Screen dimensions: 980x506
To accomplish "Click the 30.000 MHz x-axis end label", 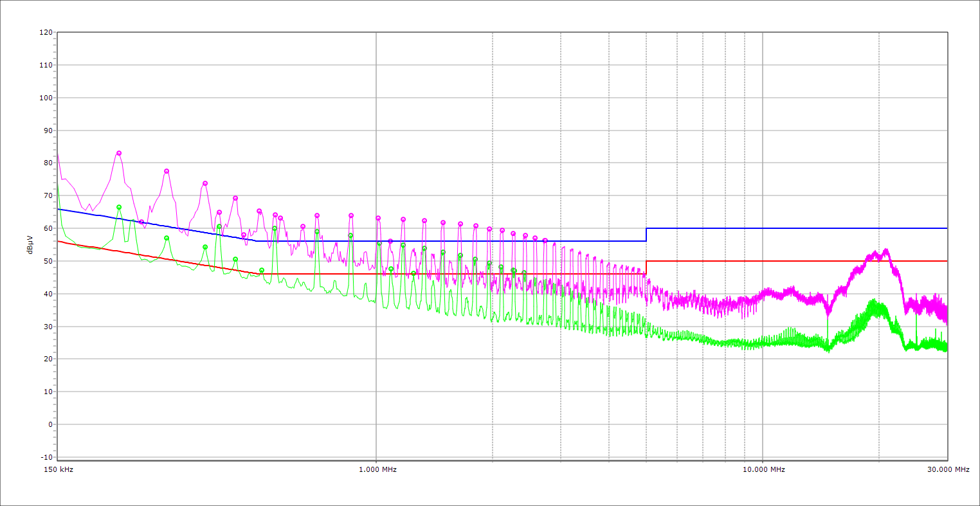I will (948, 469).
